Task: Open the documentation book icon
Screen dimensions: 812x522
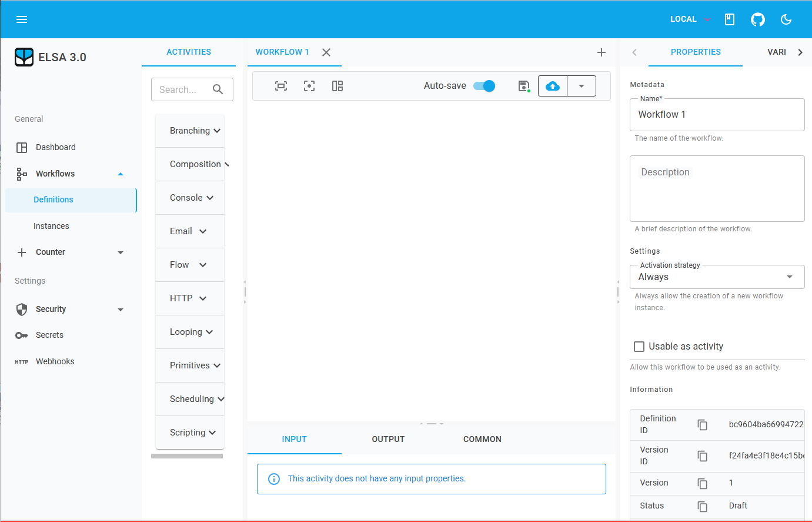Action: coord(730,19)
